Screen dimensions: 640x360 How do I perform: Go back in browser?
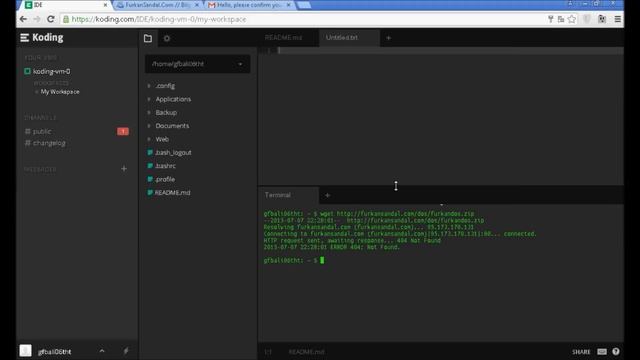23,19
